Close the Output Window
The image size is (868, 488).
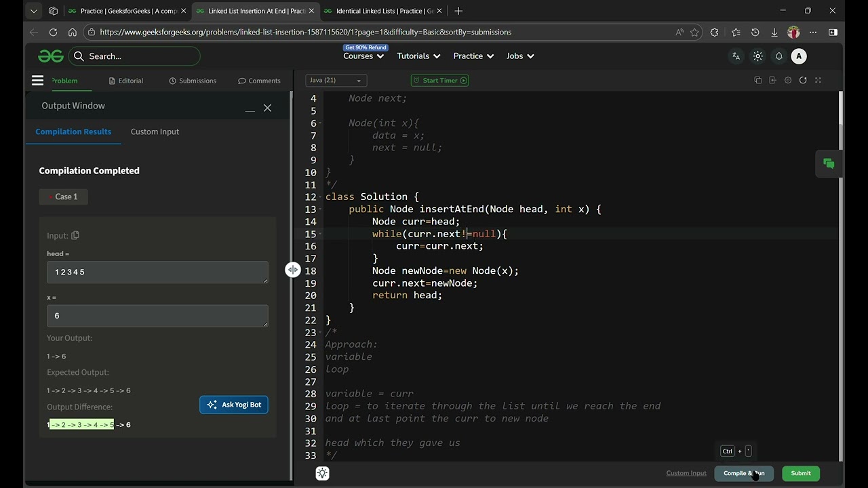[x=267, y=108]
